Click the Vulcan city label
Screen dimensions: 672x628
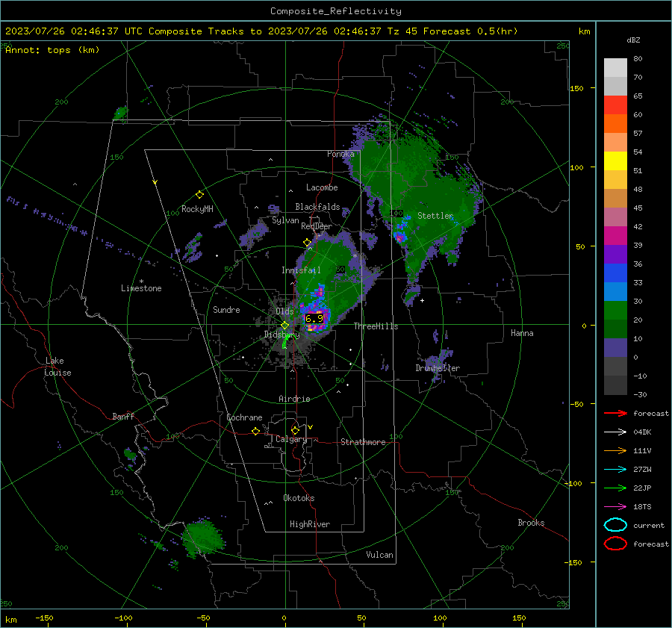(x=379, y=555)
